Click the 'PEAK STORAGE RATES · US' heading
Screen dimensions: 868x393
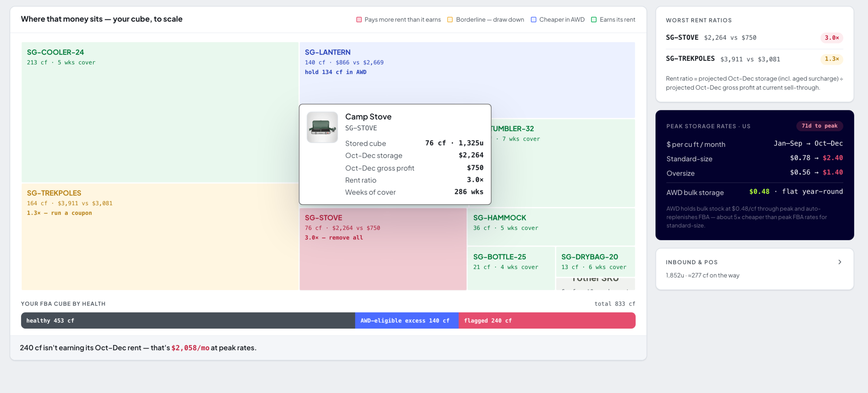point(708,126)
